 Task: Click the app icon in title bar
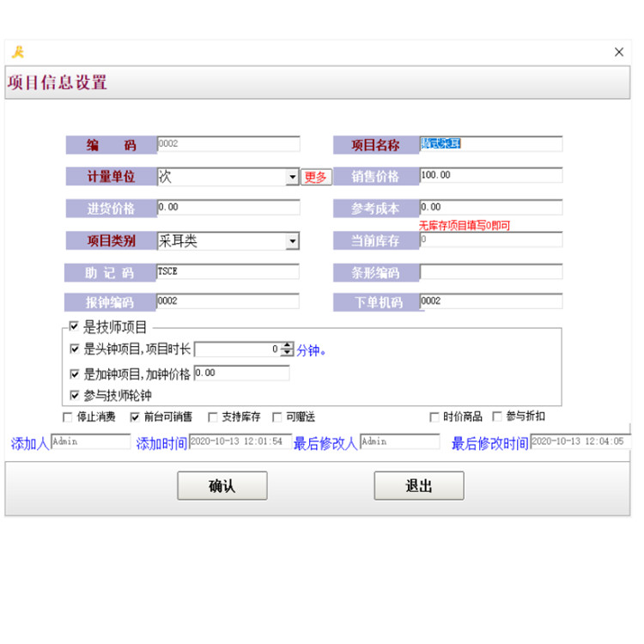[18, 52]
